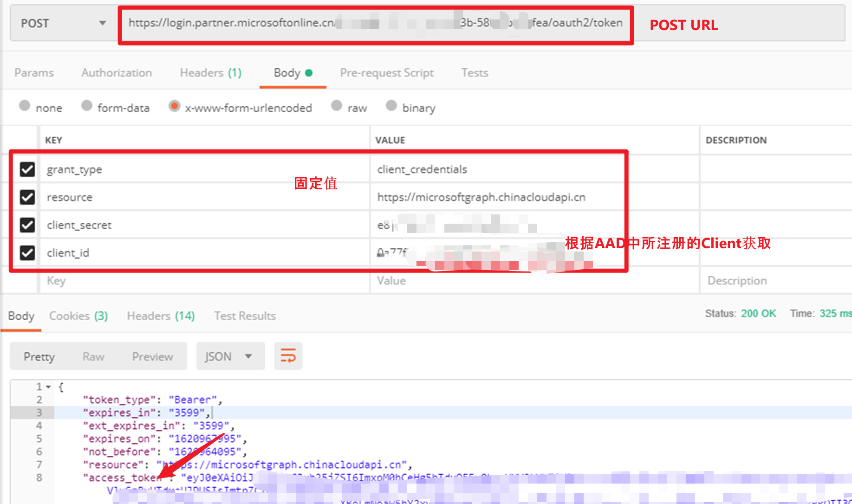Collapse the JSON root at line 1

point(48,387)
